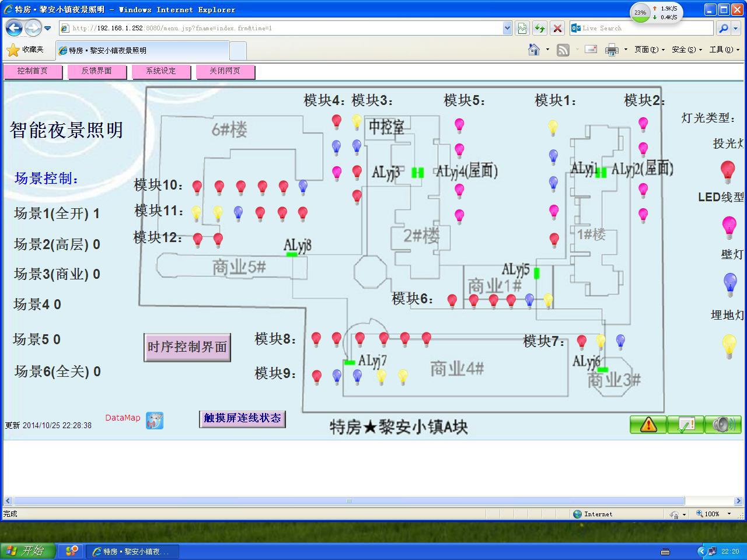Switch to the 反馈界面 tab

click(x=96, y=71)
